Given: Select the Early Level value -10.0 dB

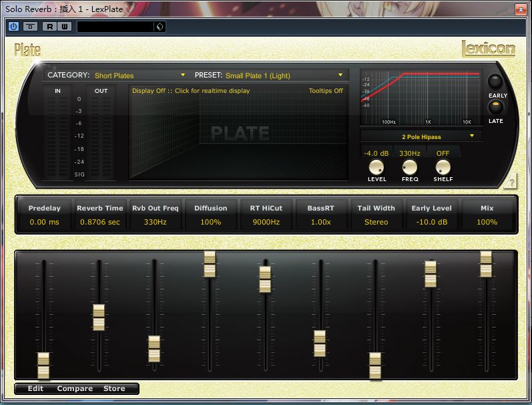Looking at the screenshot, I should [432, 222].
